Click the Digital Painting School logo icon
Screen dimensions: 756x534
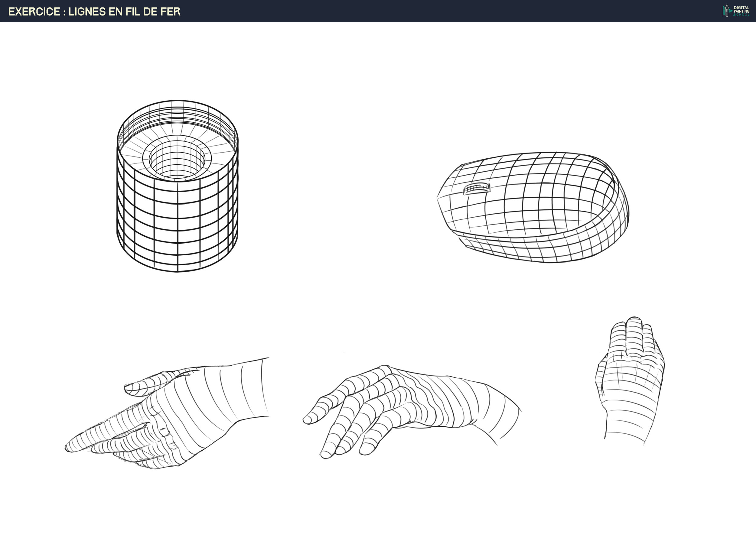coord(726,11)
